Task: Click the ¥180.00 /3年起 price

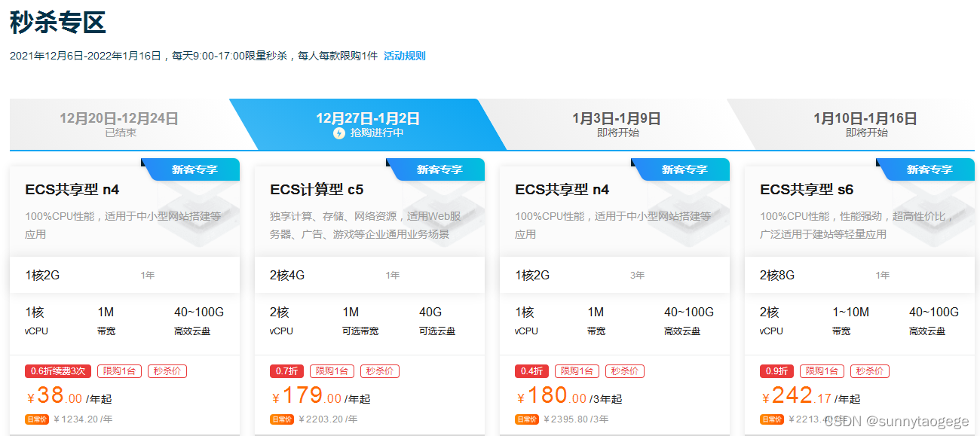Action: [569, 396]
